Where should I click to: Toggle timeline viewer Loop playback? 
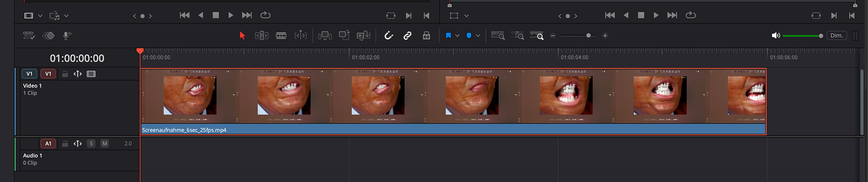691,15
